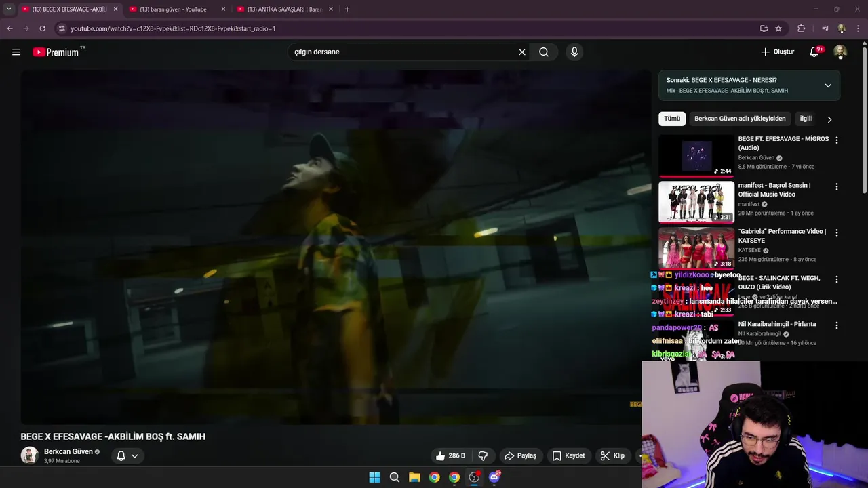Clear the search box text
868x488 pixels.
point(522,52)
